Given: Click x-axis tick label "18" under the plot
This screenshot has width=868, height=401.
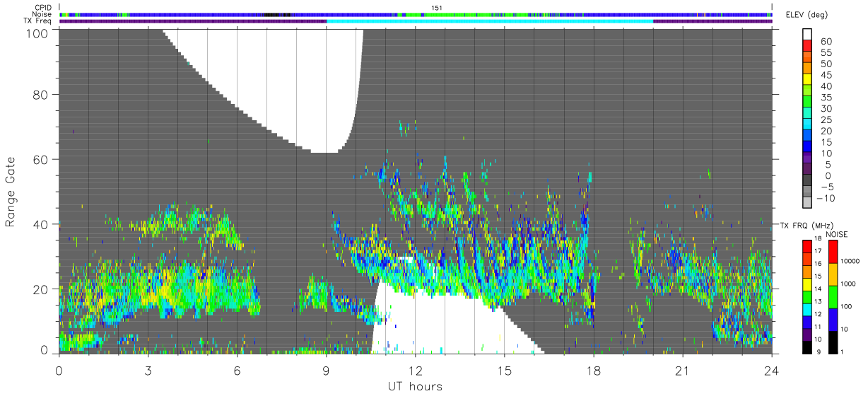Looking at the screenshot, I should [593, 371].
